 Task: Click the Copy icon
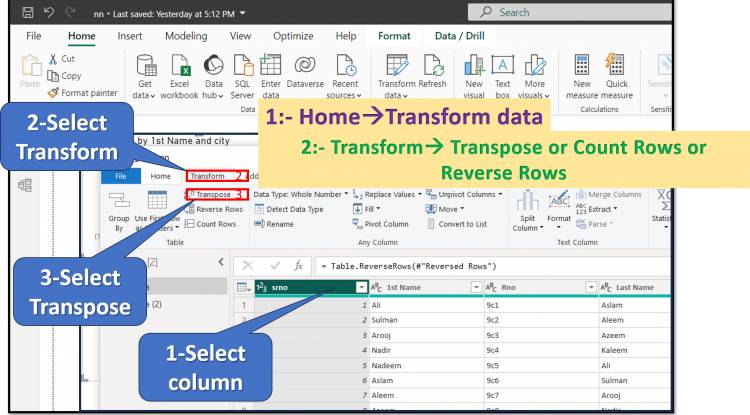click(x=53, y=76)
